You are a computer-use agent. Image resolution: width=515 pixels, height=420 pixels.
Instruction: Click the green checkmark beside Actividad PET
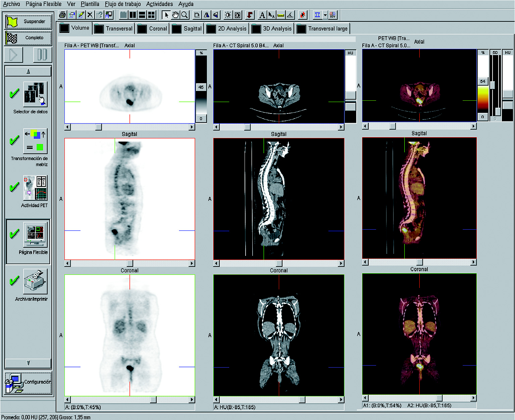tap(14, 187)
